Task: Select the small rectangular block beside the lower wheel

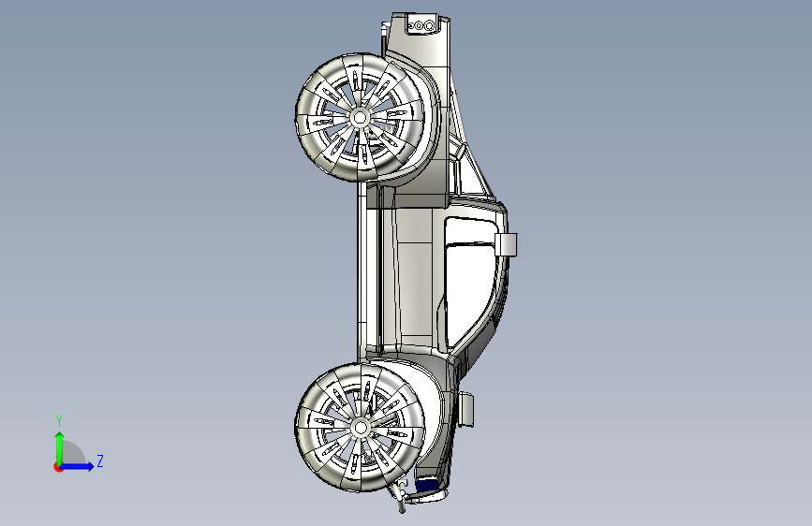Action: click(466, 409)
